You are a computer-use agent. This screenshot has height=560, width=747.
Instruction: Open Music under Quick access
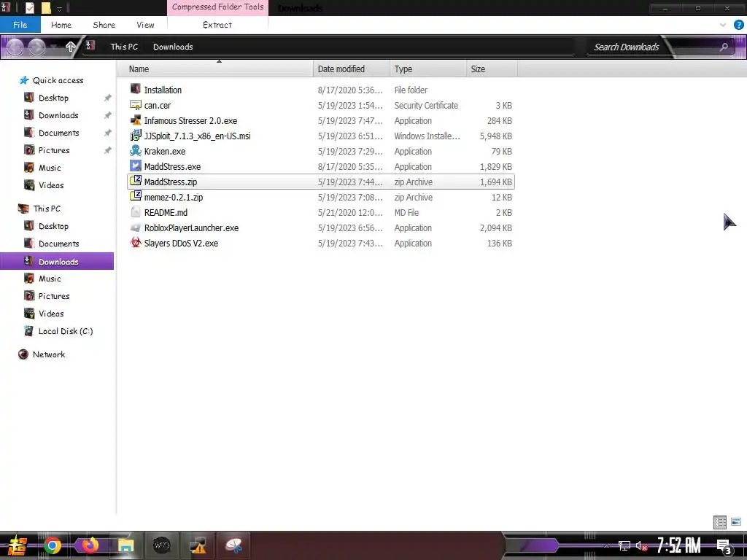tap(50, 168)
